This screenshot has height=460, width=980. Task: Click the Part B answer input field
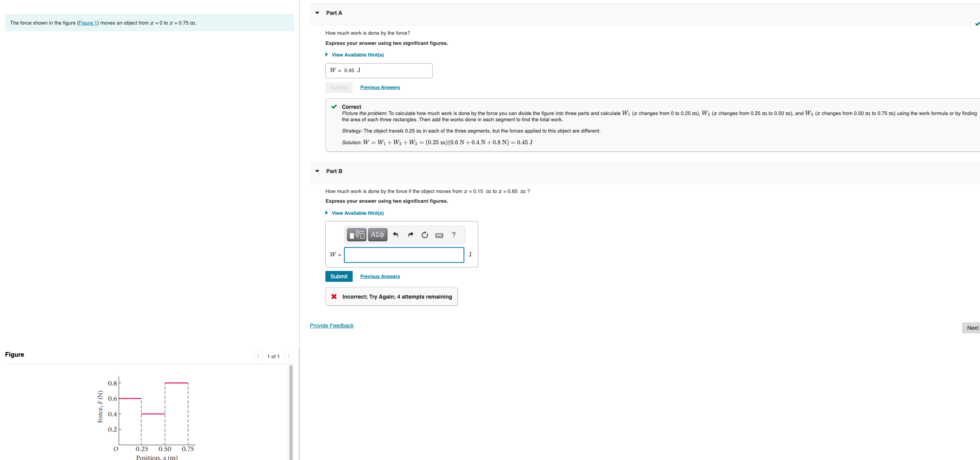[x=404, y=255]
